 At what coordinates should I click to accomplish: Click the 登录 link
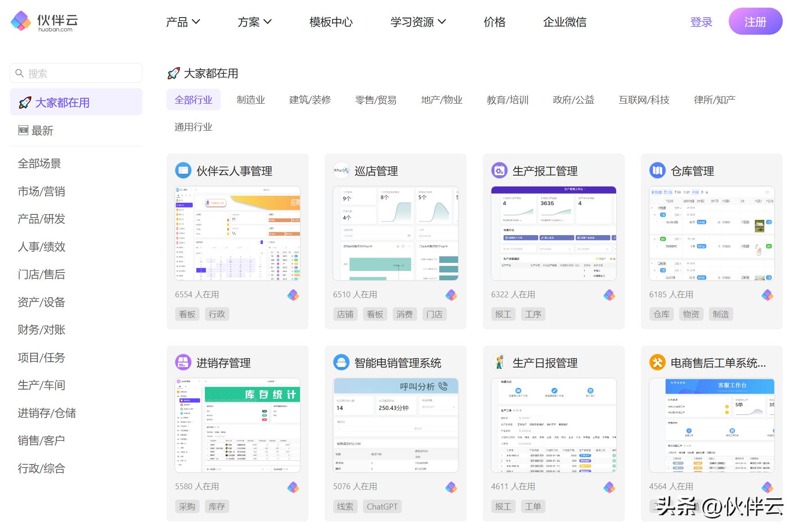(701, 21)
